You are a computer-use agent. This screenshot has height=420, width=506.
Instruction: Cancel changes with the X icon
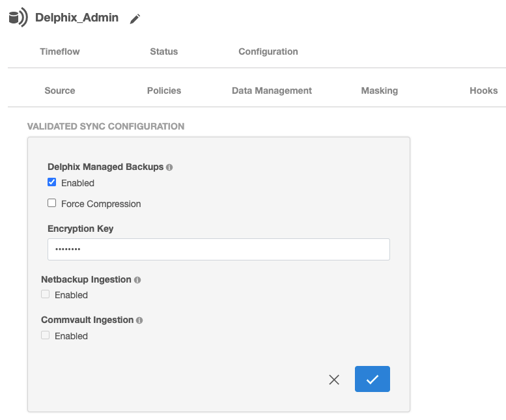(334, 380)
